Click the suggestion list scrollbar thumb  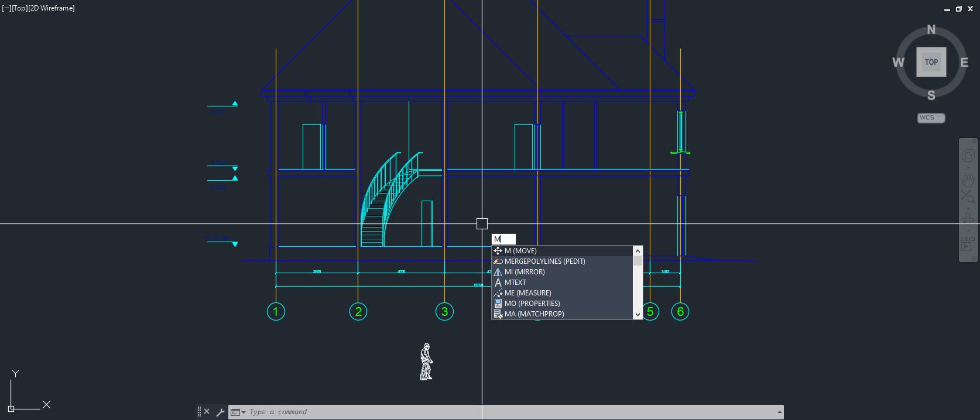(638, 261)
